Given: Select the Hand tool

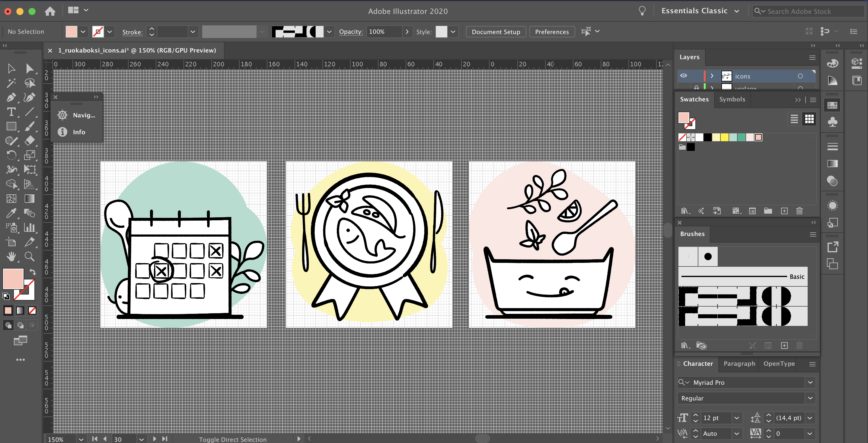Looking at the screenshot, I should point(11,257).
